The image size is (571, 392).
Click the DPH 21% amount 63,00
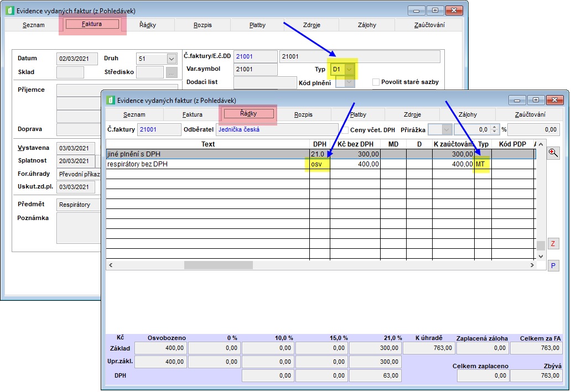click(x=375, y=375)
